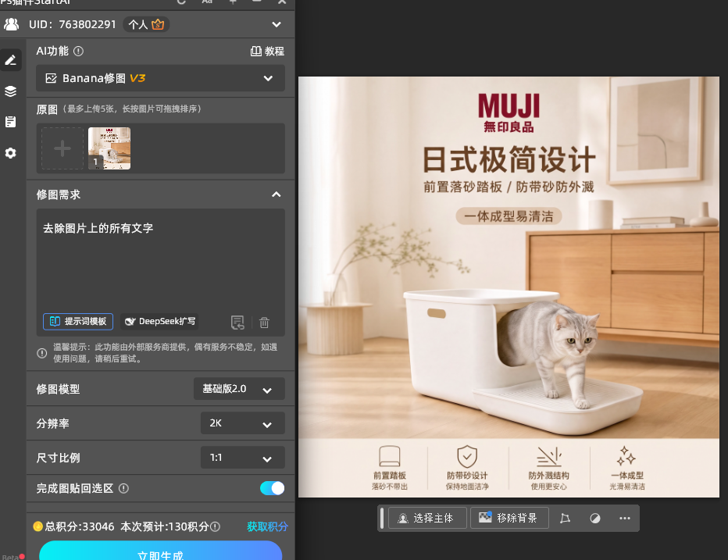
Task: Click the MUJI logo on the canvas image
Action: 509,112
